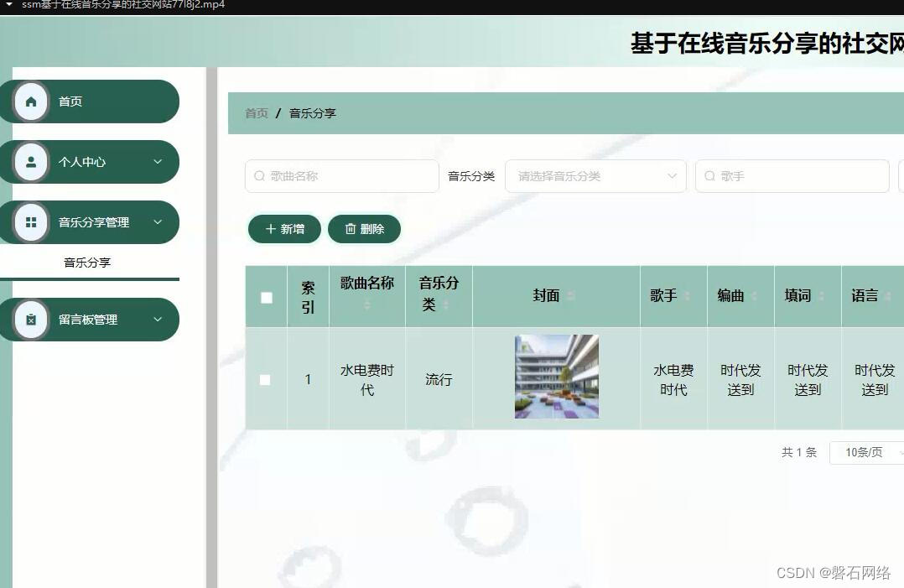Click the 歌手 cell reading 水电费时代
Image resolution: width=904 pixels, height=588 pixels.
[673, 380]
